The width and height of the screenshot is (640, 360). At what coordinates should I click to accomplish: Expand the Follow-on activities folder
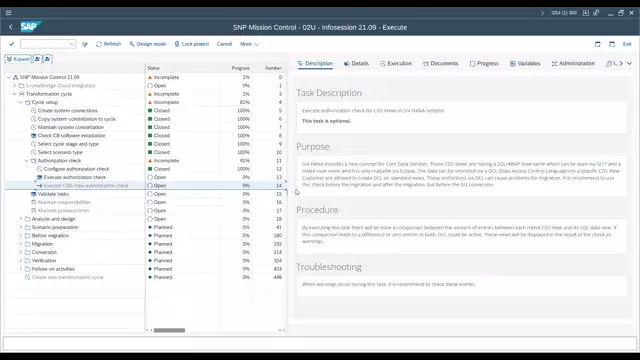point(21,269)
